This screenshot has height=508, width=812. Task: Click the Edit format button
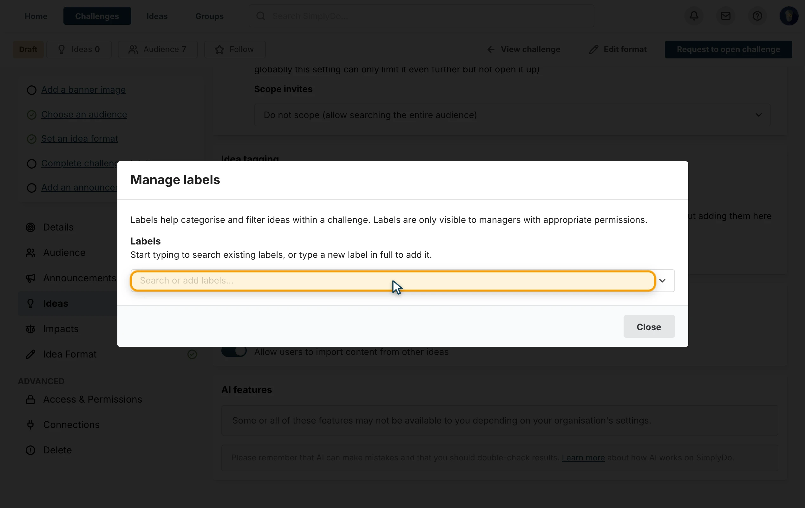[x=618, y=50]
